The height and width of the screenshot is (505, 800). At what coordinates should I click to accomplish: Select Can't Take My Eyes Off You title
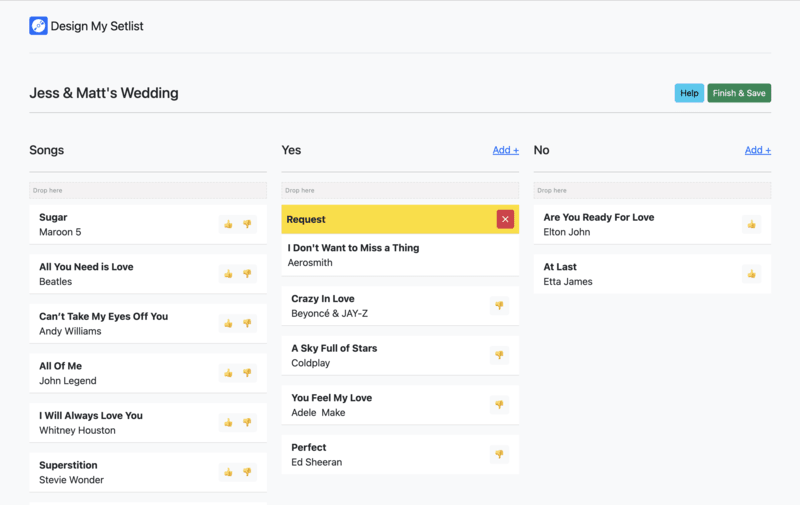coord(104,316)
